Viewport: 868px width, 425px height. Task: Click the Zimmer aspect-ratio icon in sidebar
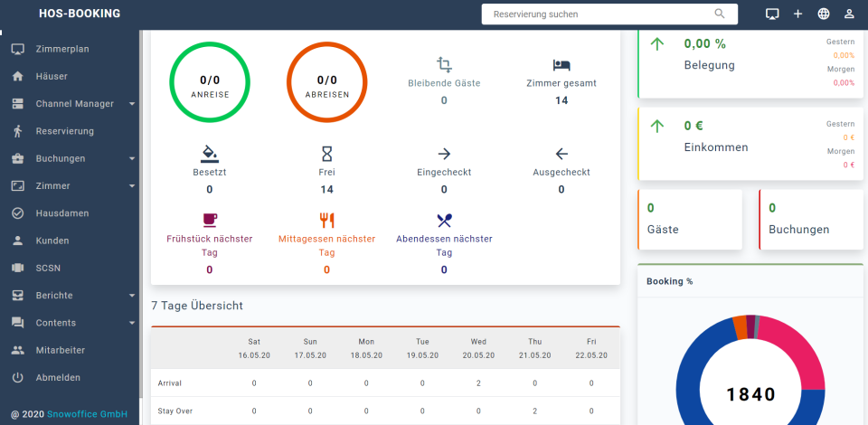pos(18,186)
